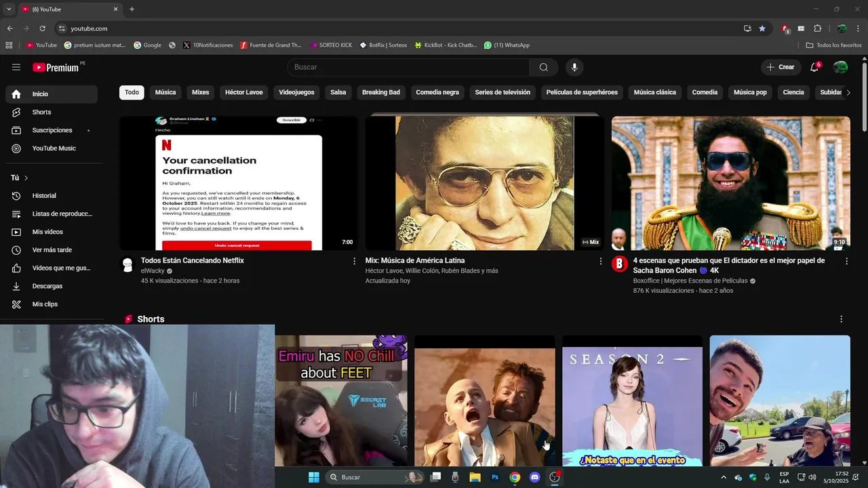Select the Música filter chip

pos(165,92)
